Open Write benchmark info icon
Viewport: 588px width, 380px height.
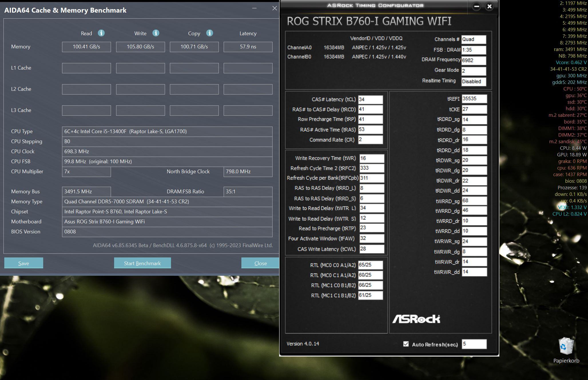[156, 33]
